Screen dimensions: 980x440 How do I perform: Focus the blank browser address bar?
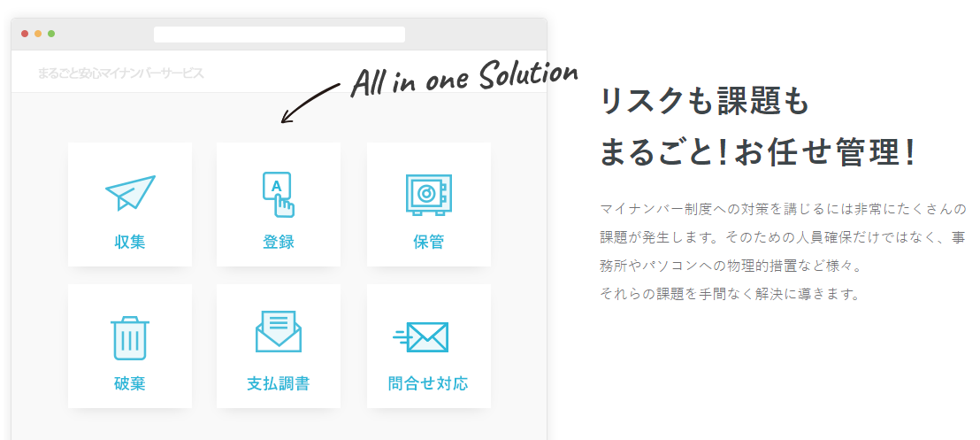pyautogui.click(x=279, y=35)
